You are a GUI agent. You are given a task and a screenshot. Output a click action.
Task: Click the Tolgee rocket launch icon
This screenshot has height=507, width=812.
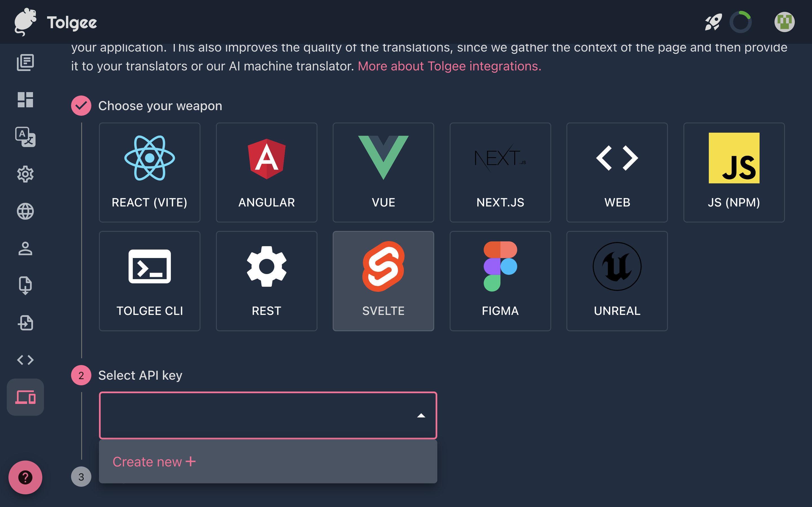pos(713,22)
